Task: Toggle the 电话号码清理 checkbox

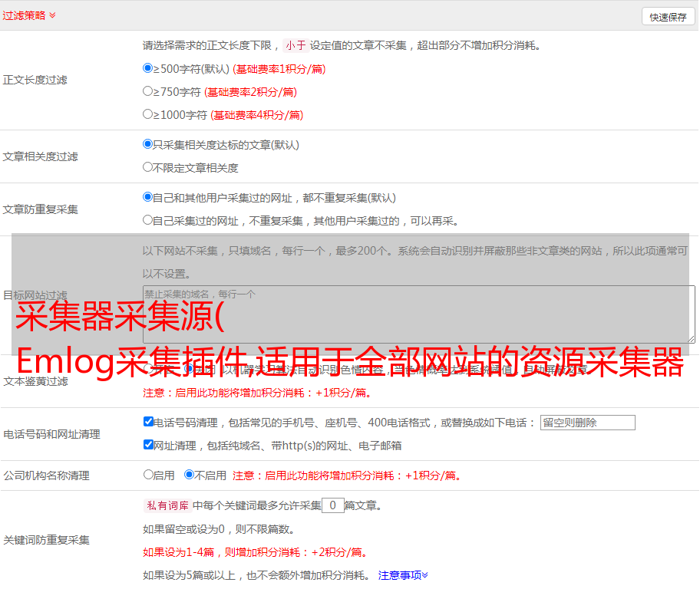Action: click(x=148, y=422)
